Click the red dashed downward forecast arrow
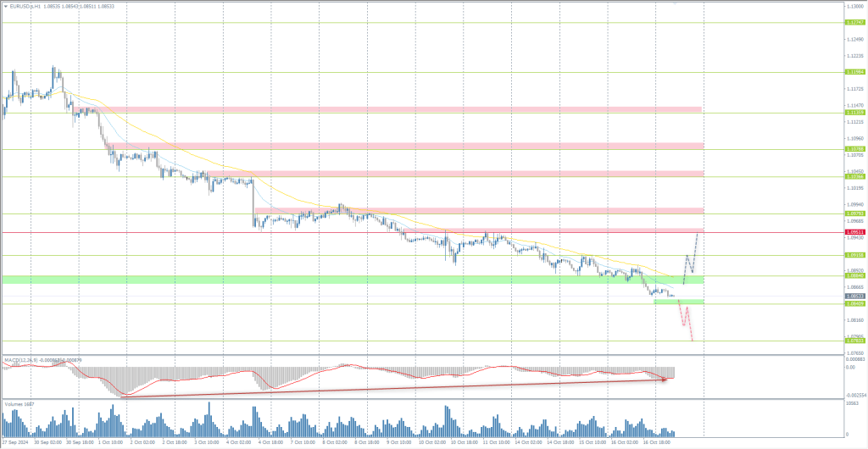The width and height of the screenshot is (868, 449). click(685, 322)
